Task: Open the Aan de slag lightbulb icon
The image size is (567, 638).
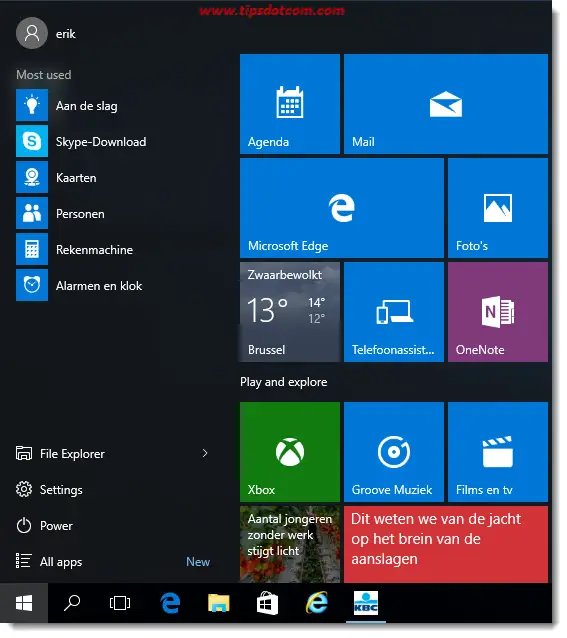Action: point(32,106)
